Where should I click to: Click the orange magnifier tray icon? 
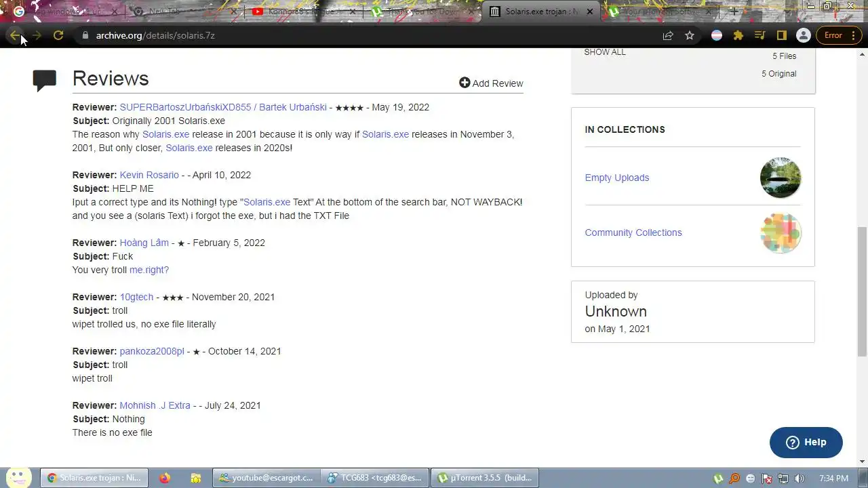click(x=734, y=479)
